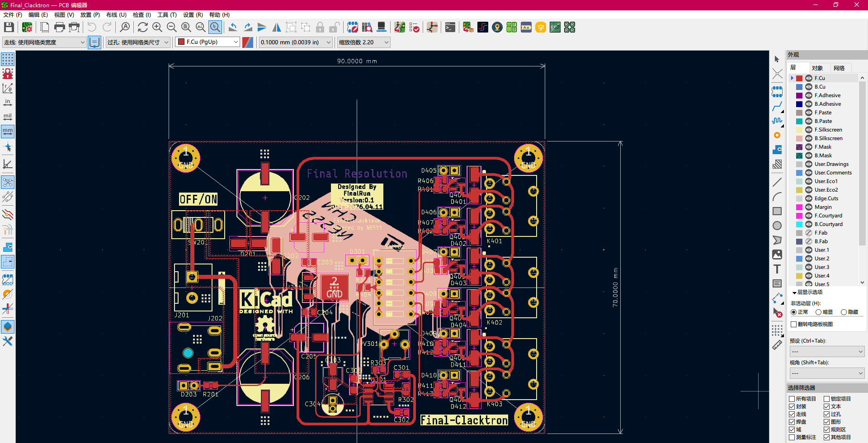The image size is (868, 443).
Task: Select the Add text tool
Action: point(777,269)
